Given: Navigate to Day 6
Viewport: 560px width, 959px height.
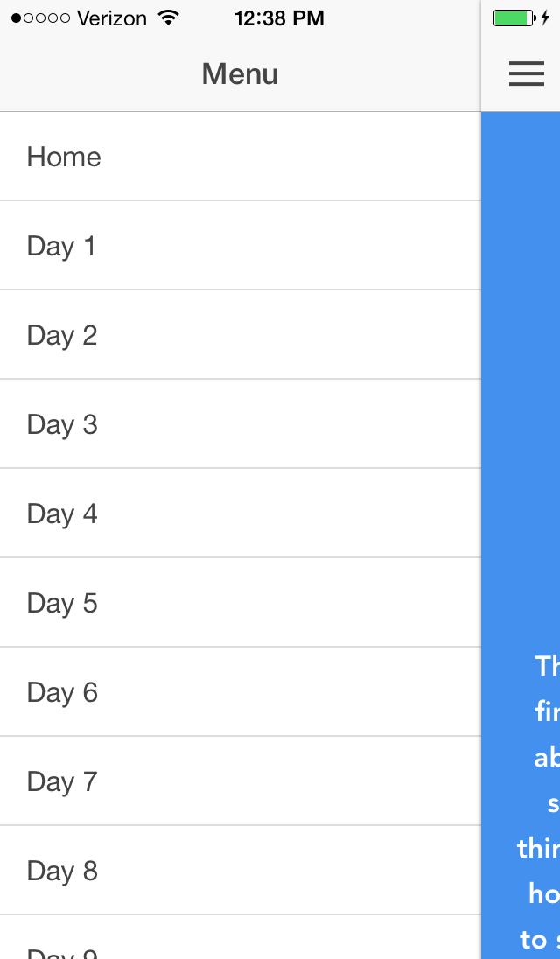Looking at the screenshot, I should [241, 692].
